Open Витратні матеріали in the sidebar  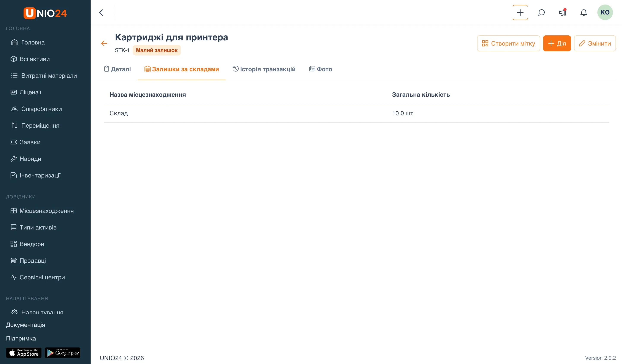coord(44,76)
